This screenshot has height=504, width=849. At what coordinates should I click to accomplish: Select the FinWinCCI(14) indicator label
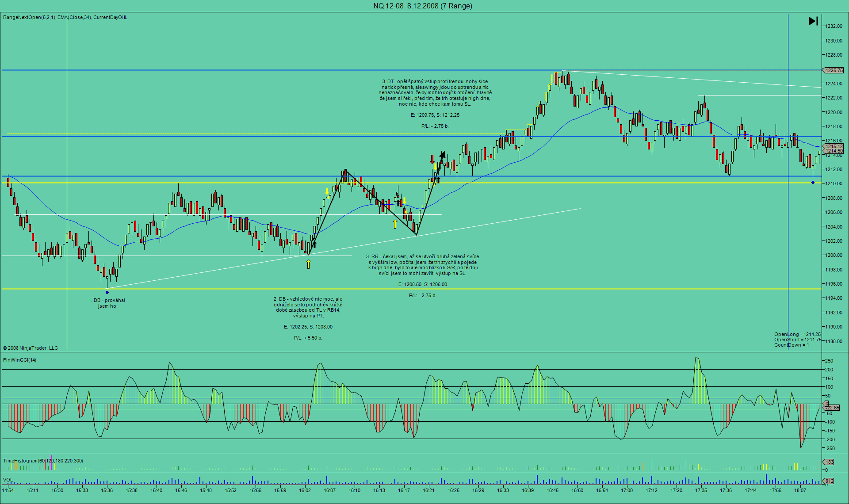coord(19,360)
